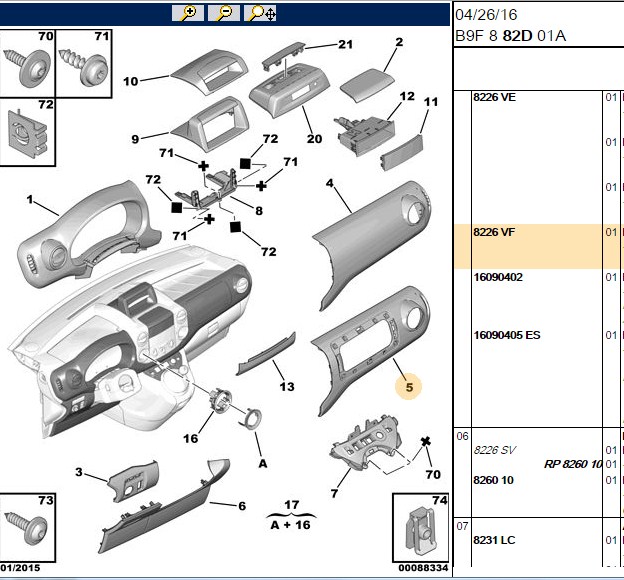The width and height of the screenshot is (624, 580).
Task: Select callout number 3 switch panel
Action: tap(79, 472)
